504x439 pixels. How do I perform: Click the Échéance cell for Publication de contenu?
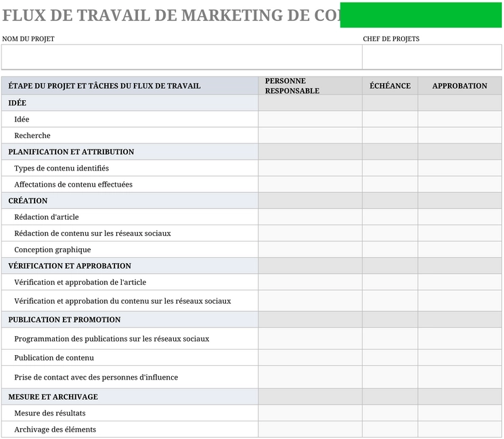tap(390, 358)
